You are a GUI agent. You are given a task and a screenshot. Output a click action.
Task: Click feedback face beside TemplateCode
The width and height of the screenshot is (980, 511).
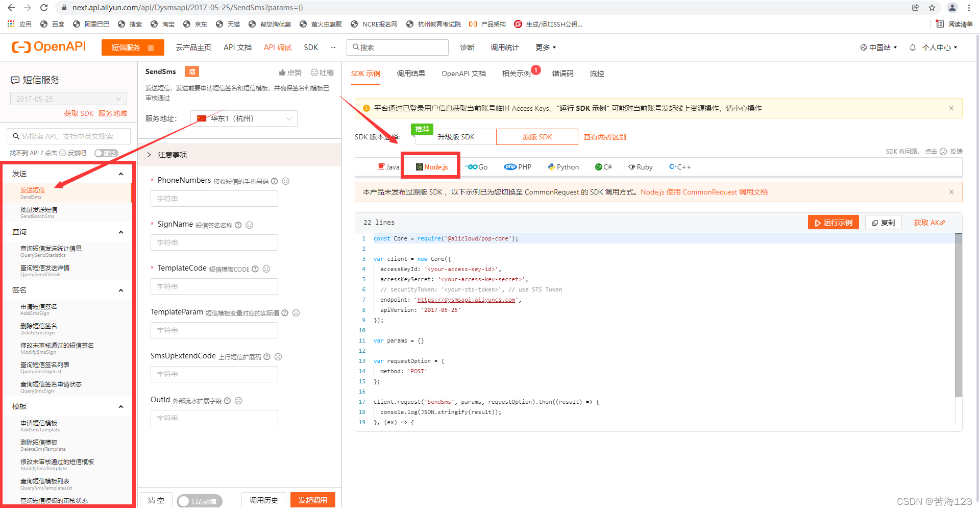click(x=266, y=269)
